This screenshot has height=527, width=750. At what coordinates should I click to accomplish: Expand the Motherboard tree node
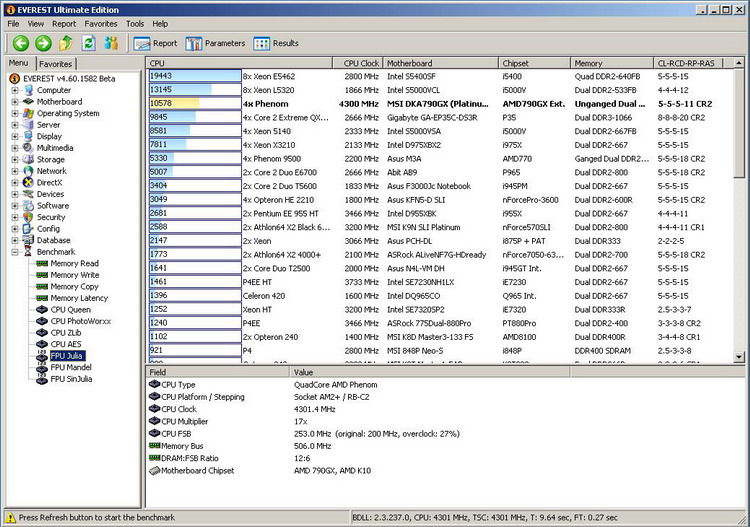pos(15,102)
